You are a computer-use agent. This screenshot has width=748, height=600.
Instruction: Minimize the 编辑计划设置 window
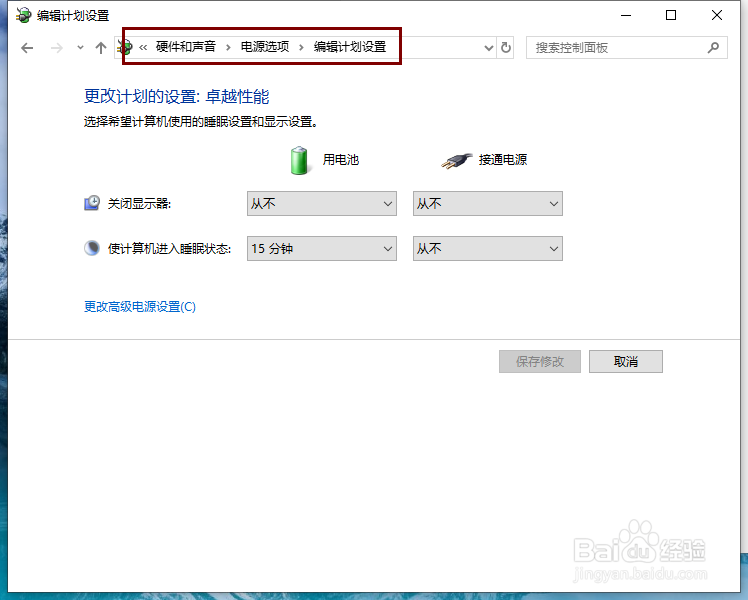pyautogui.click(x=626, y=15)
